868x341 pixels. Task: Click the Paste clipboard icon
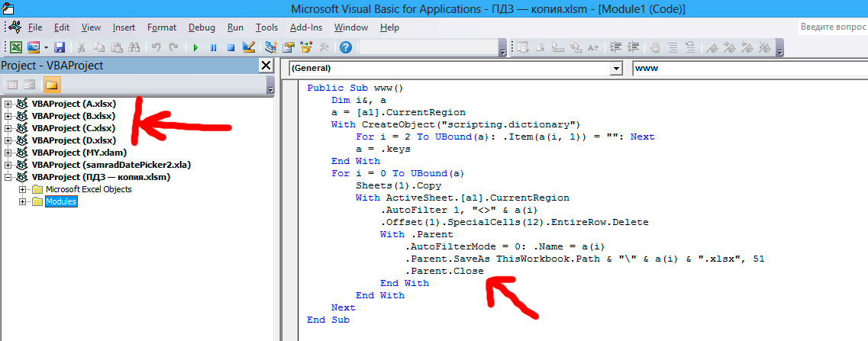[116, 47]
